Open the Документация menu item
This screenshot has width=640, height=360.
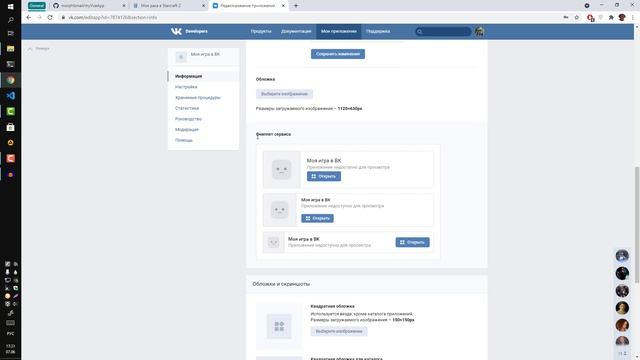[296, 31]
